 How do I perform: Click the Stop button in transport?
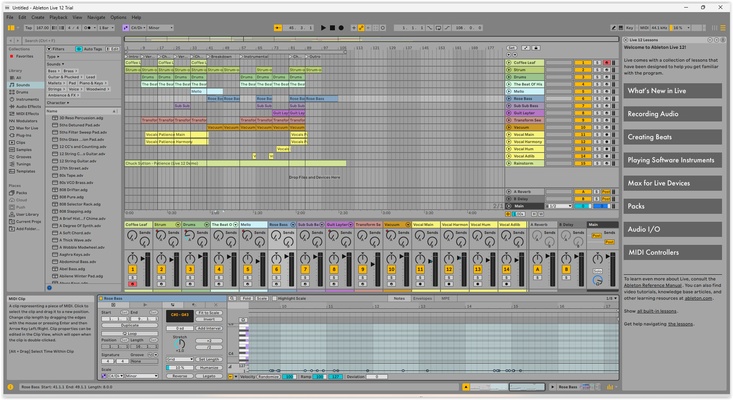click(x=332, y=28)
